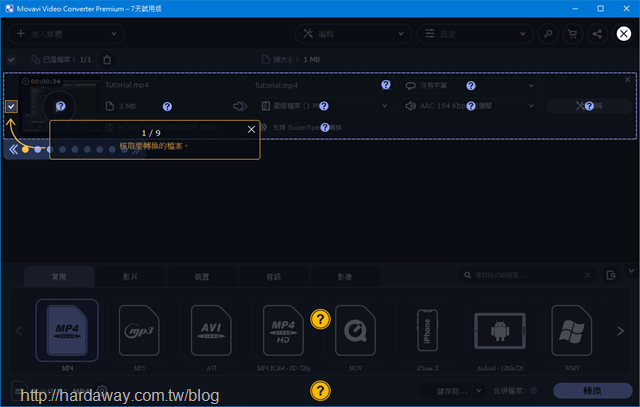Switch to the 裝置 devices tab
640x407 pixels.
coord(202,277)
